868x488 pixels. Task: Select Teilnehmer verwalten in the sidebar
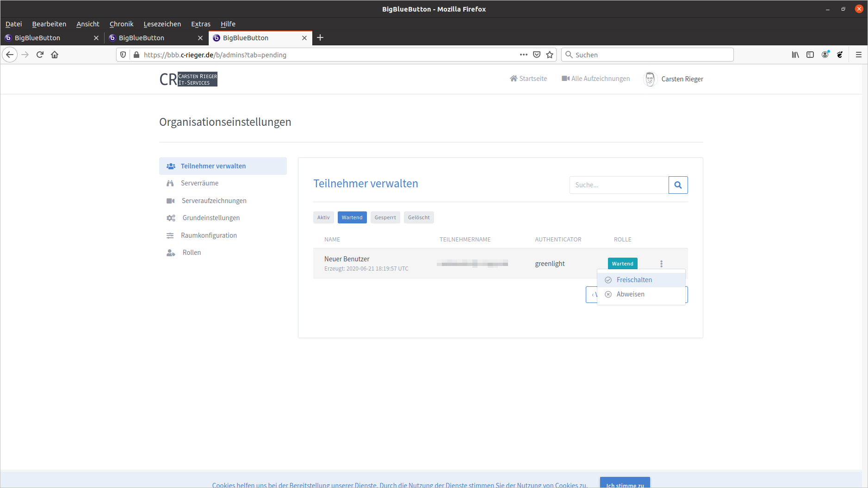click(x=223, y=166)
